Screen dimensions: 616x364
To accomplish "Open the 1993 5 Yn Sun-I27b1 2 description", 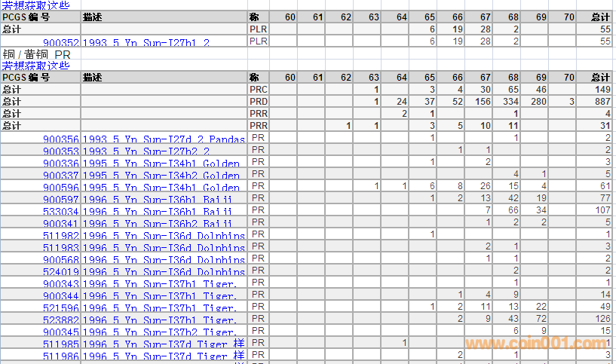I will [146, 42].
